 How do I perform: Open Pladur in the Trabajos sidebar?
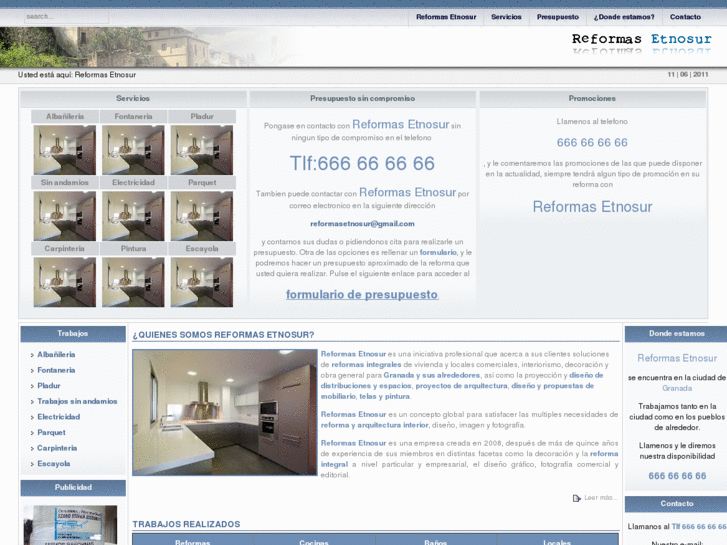point(49,386)
